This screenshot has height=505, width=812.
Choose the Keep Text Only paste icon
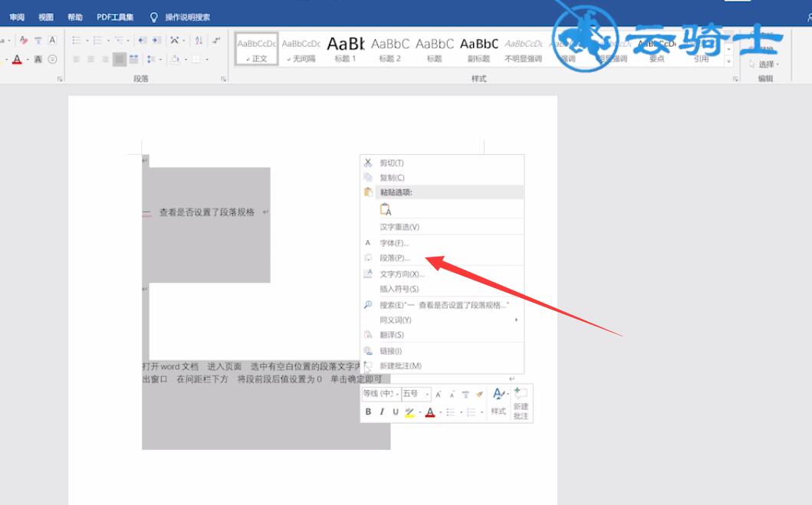coord(386,209)
